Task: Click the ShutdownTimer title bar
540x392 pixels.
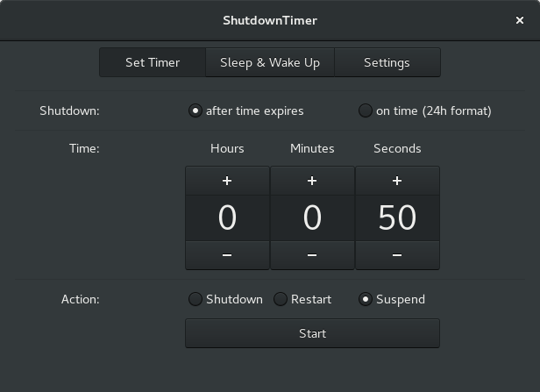Action: click(270, 20)
